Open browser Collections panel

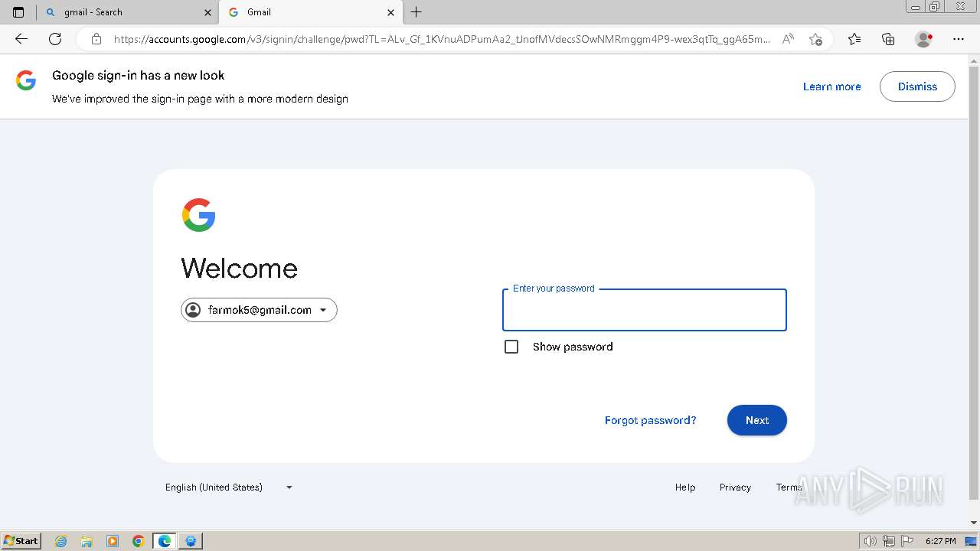click(x=888, y=39)
